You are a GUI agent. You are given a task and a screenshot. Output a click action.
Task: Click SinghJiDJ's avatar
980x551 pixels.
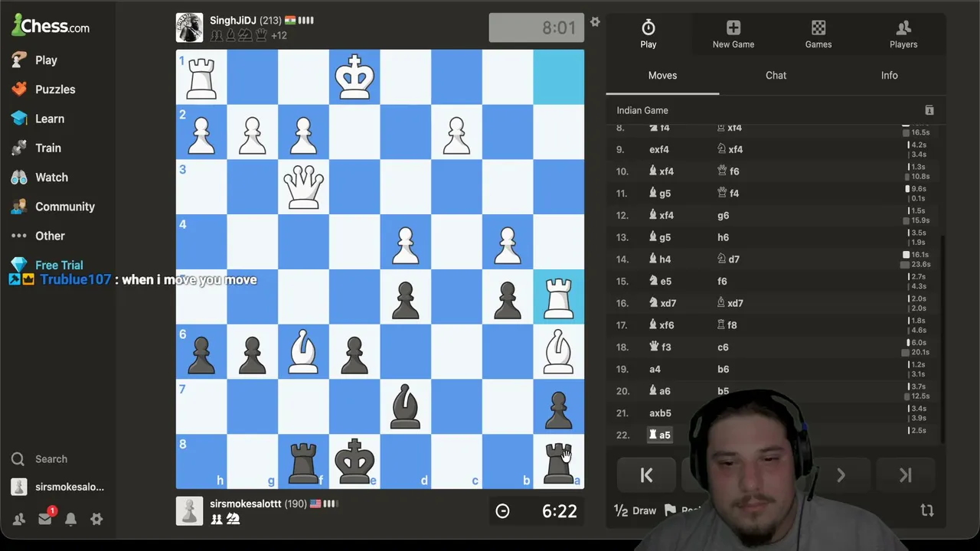pyautogui.click(x=189, y=28)
